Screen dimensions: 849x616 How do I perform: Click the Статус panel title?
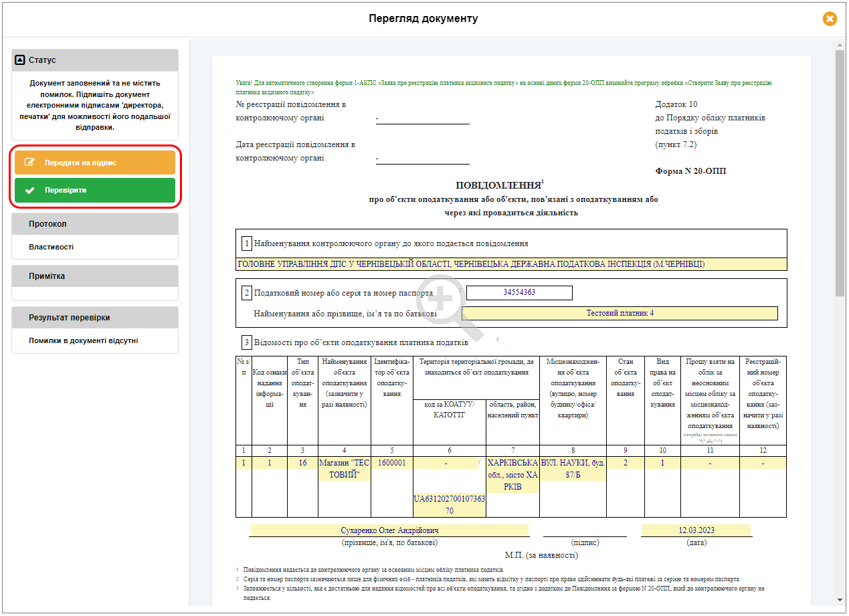click(42, 60)
